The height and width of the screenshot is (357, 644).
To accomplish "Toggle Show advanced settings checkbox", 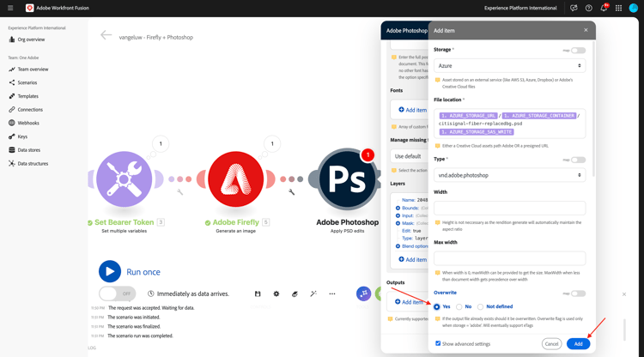I will pyautogui.click(x=438, y=343).
